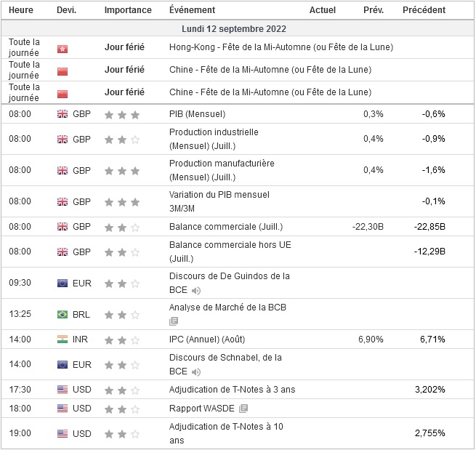The image size is (476, 450).
Task: Click importance stars for PIB (Mensuel)
Action: 122,114
